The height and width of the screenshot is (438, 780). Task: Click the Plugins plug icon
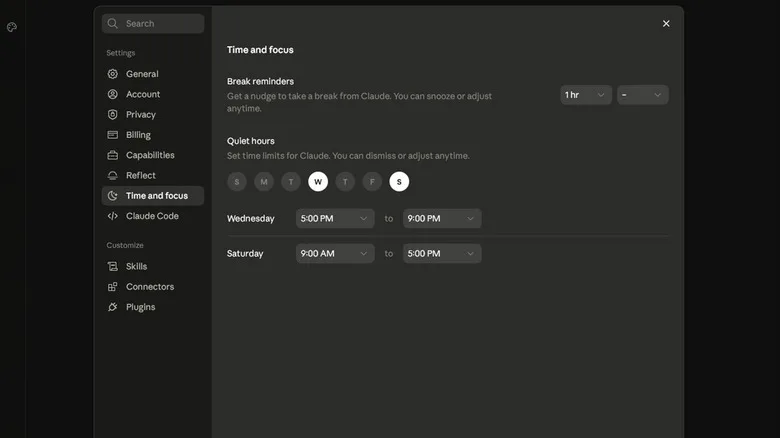[113, 307]
